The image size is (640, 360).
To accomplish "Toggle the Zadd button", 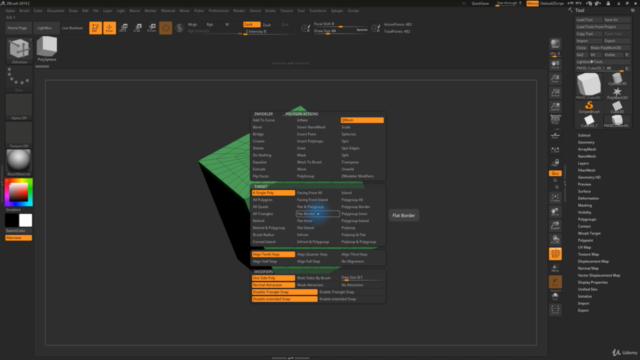I will pos(251,24).
